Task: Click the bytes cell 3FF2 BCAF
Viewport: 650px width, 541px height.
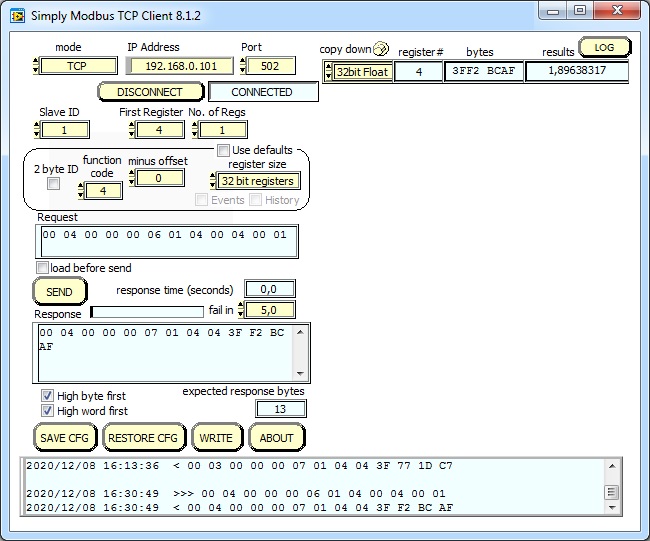Action: 484,71
